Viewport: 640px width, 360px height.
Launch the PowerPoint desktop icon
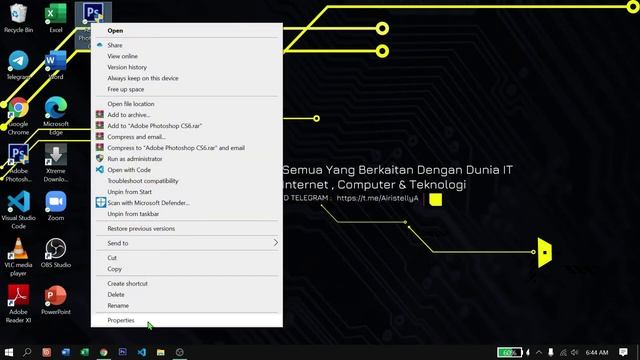[x=56, y=300]
